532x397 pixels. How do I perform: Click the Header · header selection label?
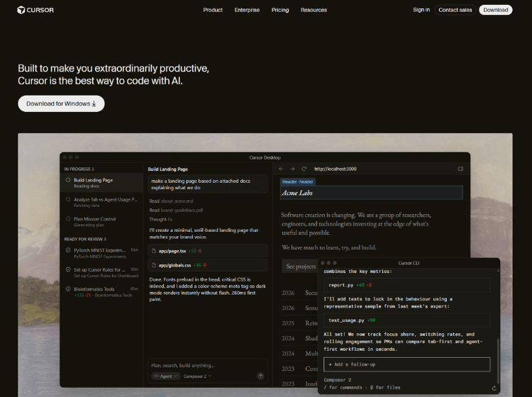click(x=298, y=181)
